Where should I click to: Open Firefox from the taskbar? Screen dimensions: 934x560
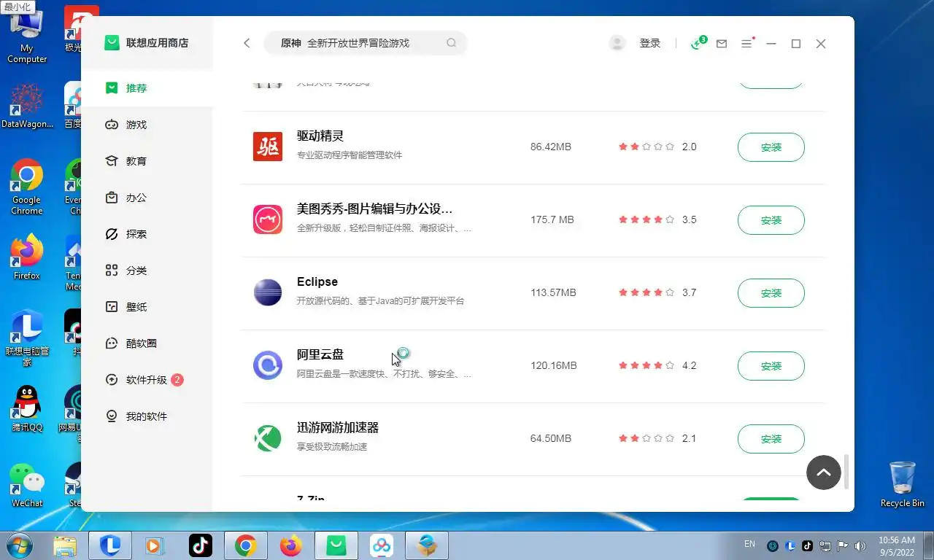[x=291, y=545]
